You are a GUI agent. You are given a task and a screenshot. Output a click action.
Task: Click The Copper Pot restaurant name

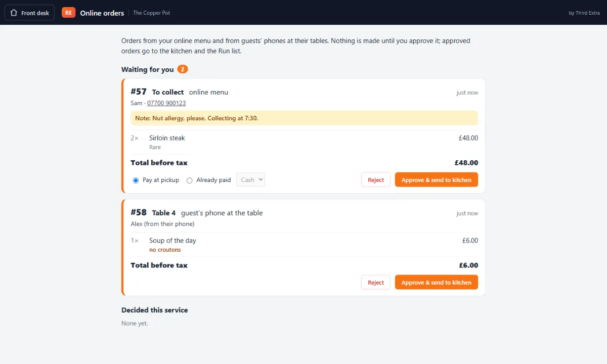[x=152, y=13]
